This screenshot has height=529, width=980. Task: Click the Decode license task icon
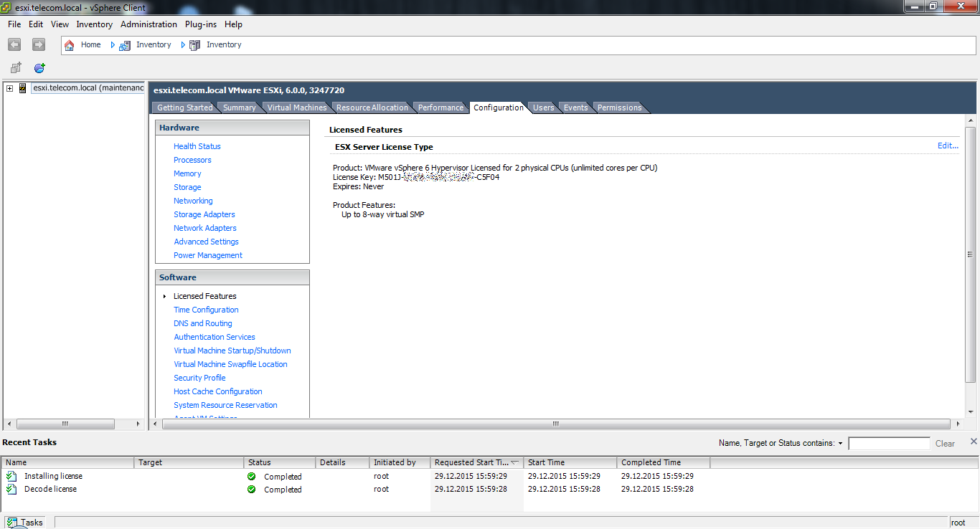11,489
